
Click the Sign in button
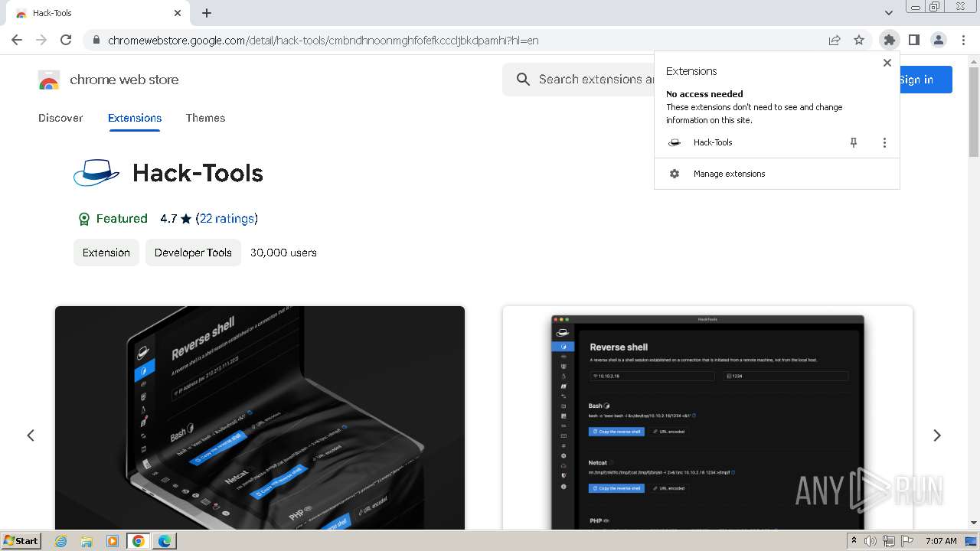pyautogui.click(x=925, y=80)
